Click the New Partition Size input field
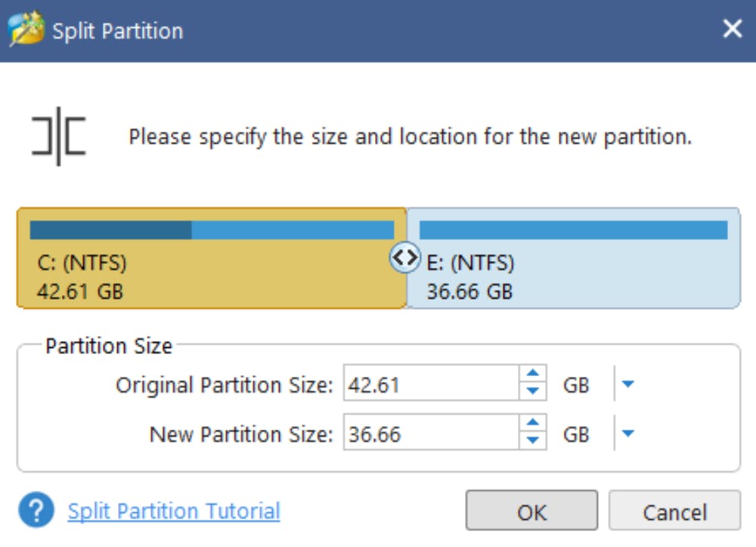 click(429, 434)
